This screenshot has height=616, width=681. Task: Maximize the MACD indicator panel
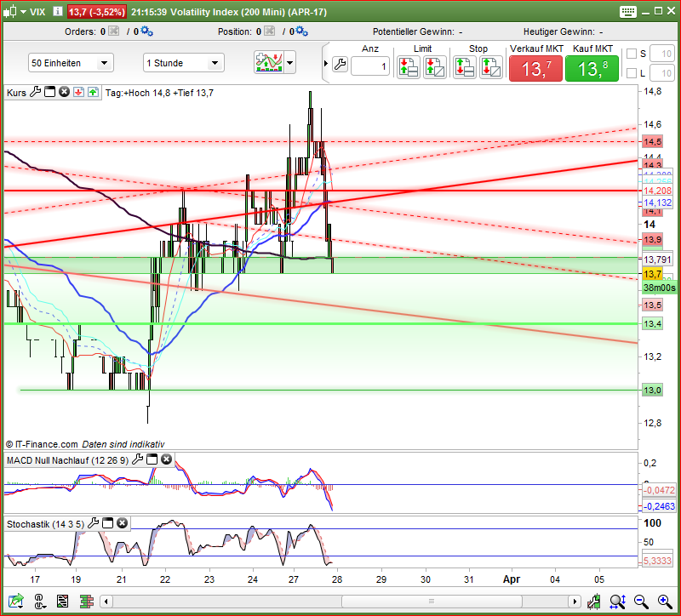pos(152,459)
